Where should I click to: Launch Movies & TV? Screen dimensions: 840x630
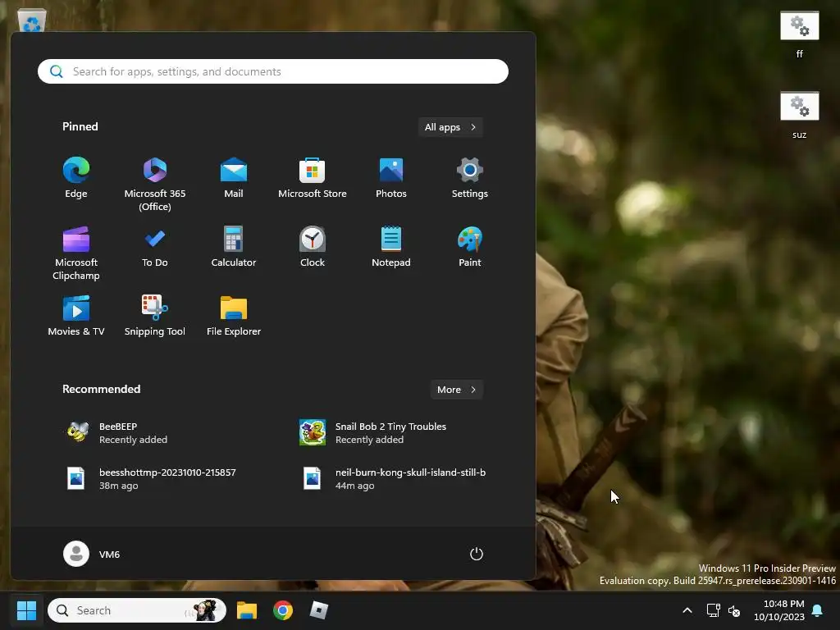tap(76, 316)
